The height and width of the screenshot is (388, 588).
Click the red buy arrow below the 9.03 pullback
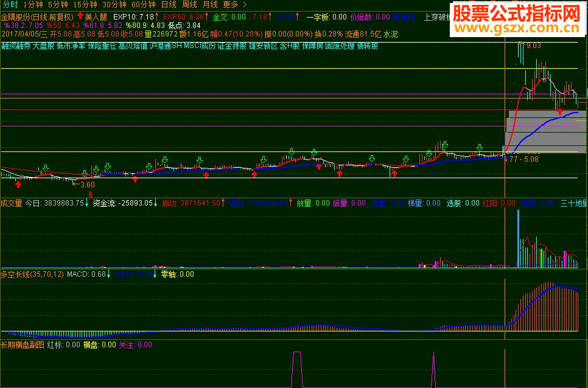coord(560,111)
